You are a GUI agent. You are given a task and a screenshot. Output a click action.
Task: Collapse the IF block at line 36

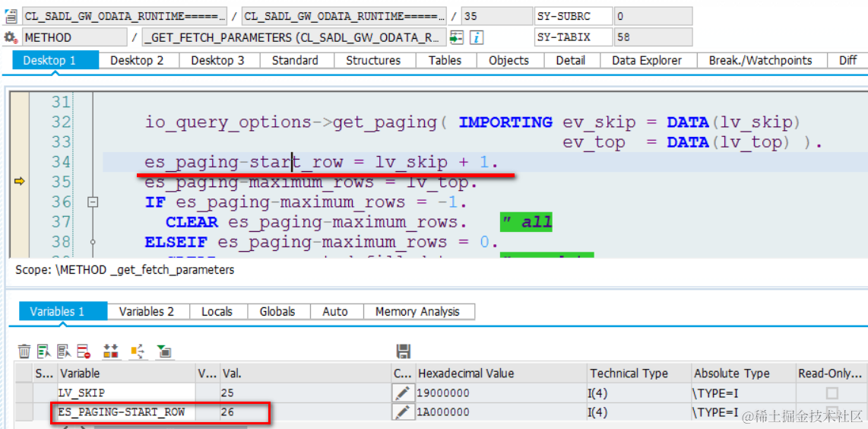93,202
